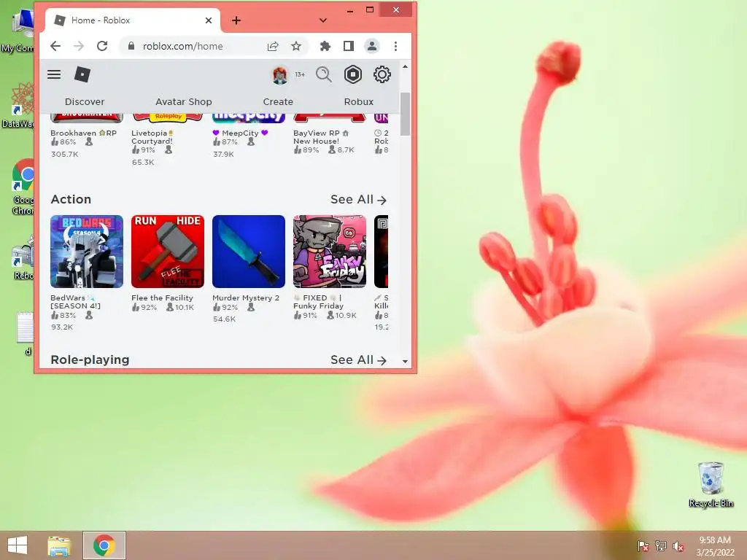Click the share page icon
This screenshot has width=747, height=560.
coord(273,46)
